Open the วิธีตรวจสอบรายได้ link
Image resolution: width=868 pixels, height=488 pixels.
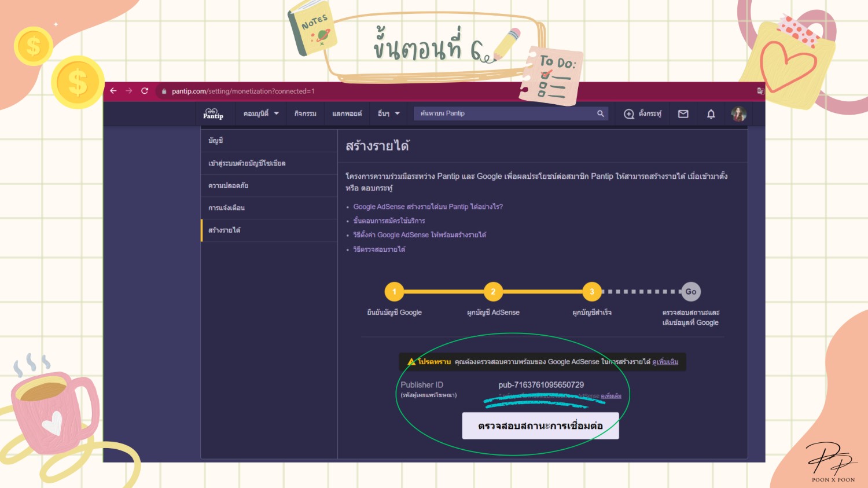pyautogui.click(x=379, y=249)
